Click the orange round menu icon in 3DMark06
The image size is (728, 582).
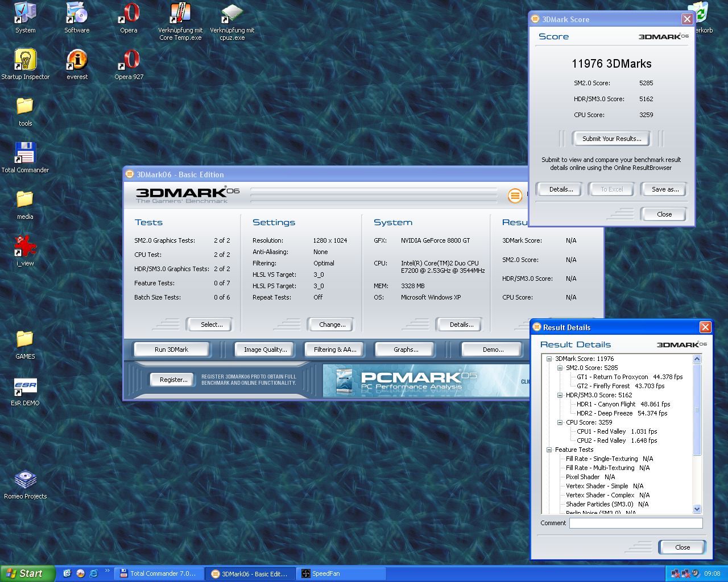[515, 196]
